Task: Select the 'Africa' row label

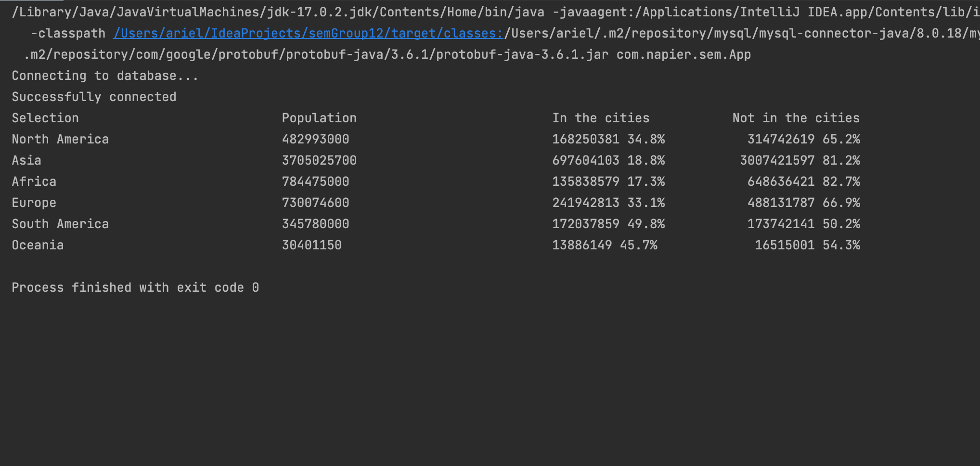Action: (34, 181)
